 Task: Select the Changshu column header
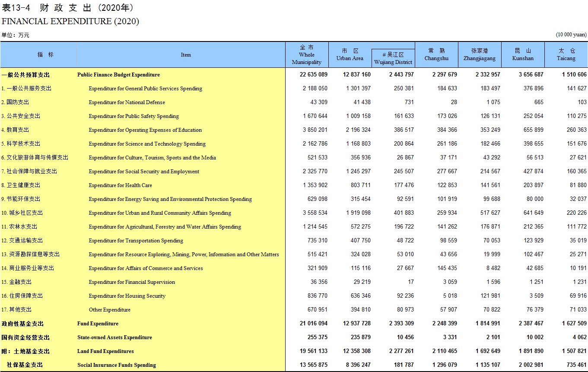point(436,55)
